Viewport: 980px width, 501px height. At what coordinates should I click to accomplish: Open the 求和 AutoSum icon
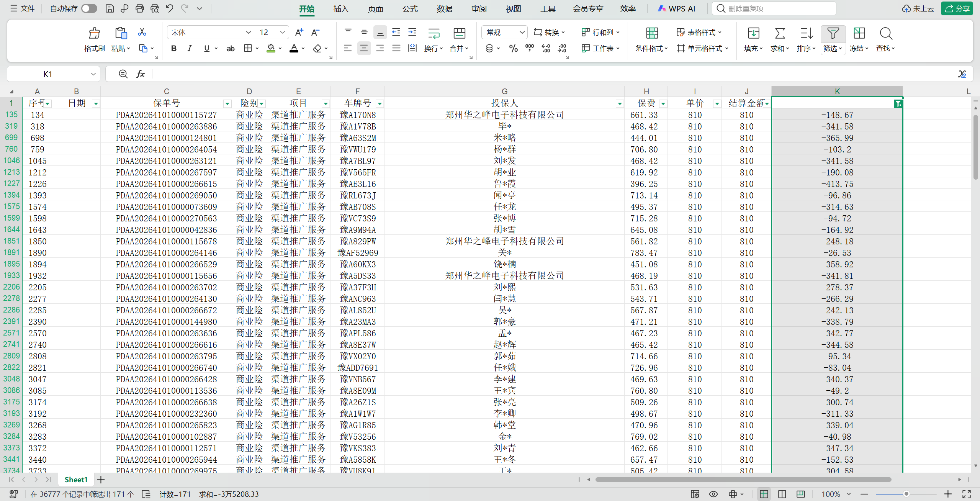(780, 33)
